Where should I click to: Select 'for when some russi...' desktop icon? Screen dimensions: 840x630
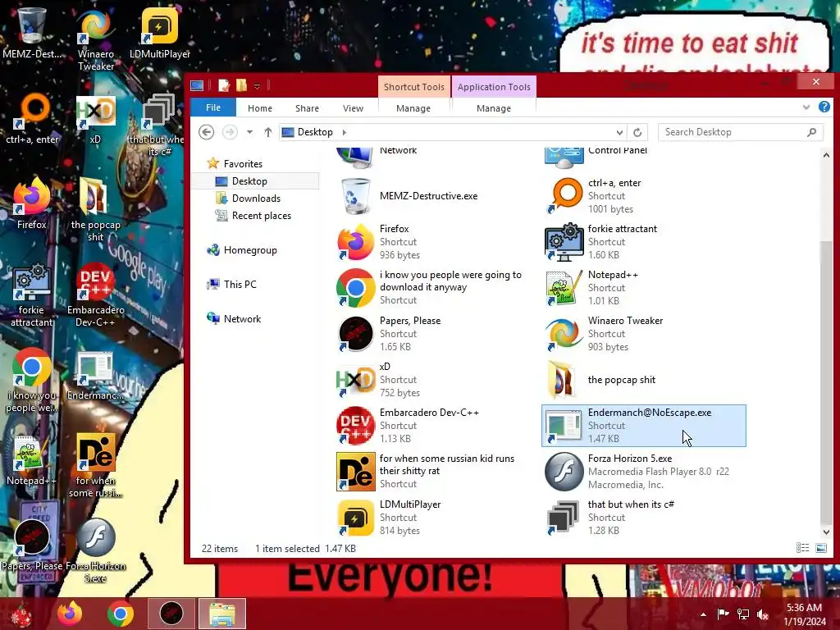click(95, 465)
